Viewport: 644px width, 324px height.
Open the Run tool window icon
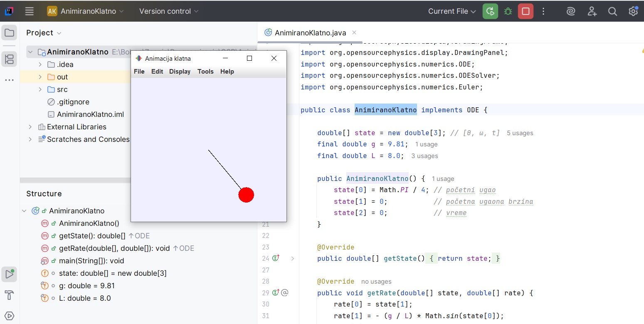point(9,274)
